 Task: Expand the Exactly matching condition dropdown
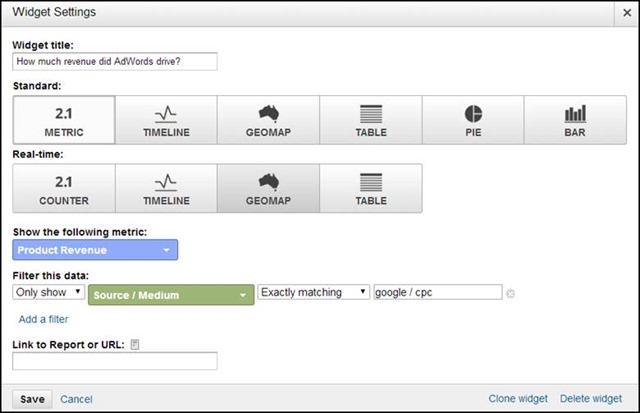click(313, 292)
